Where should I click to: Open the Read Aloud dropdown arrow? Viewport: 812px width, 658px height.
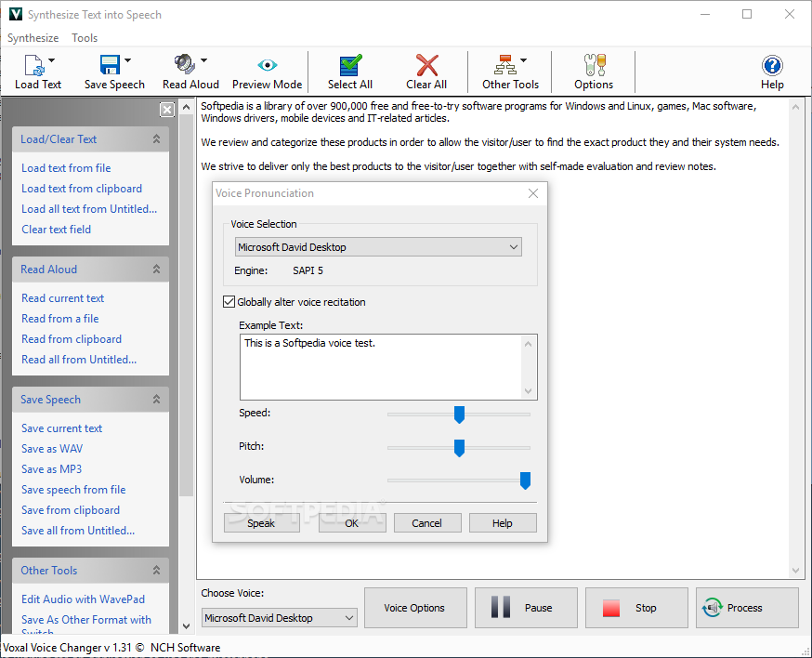pyautogui.click(x=203, y=60)
